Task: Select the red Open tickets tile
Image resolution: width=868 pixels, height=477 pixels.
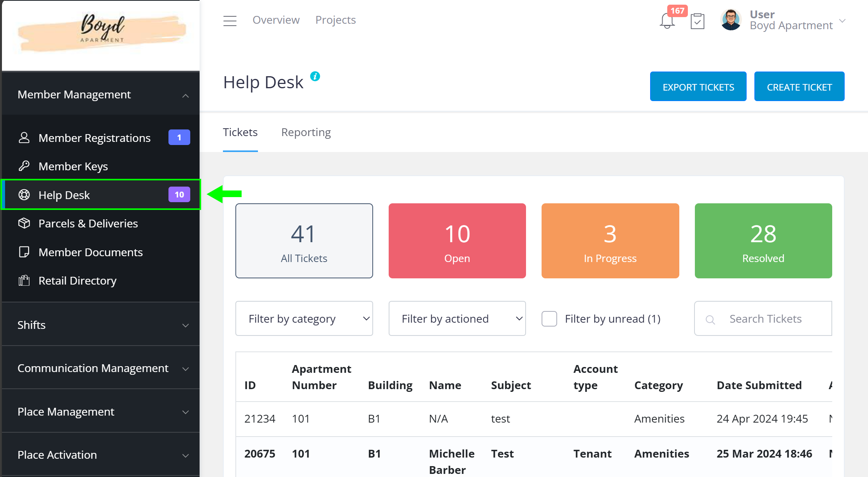Action: 457,241
